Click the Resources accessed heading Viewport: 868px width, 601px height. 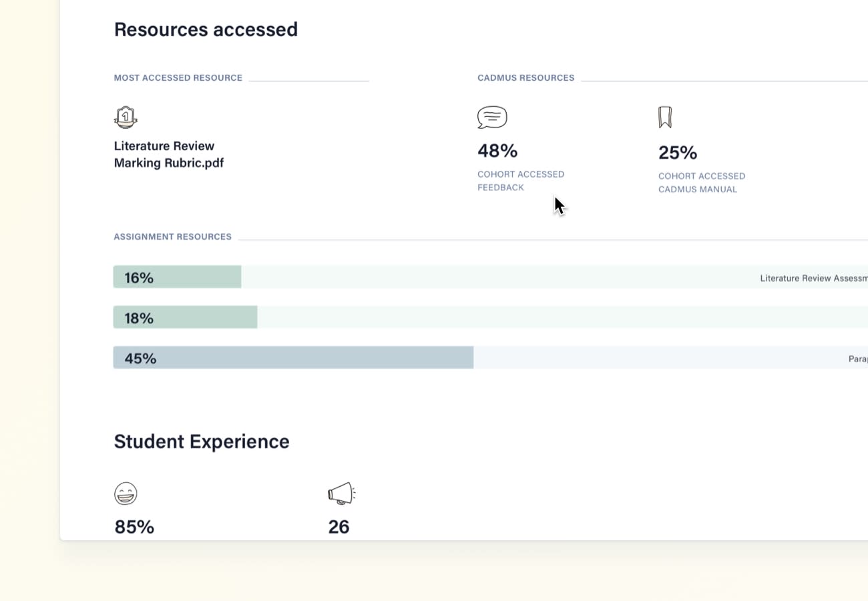click(206, 29)
